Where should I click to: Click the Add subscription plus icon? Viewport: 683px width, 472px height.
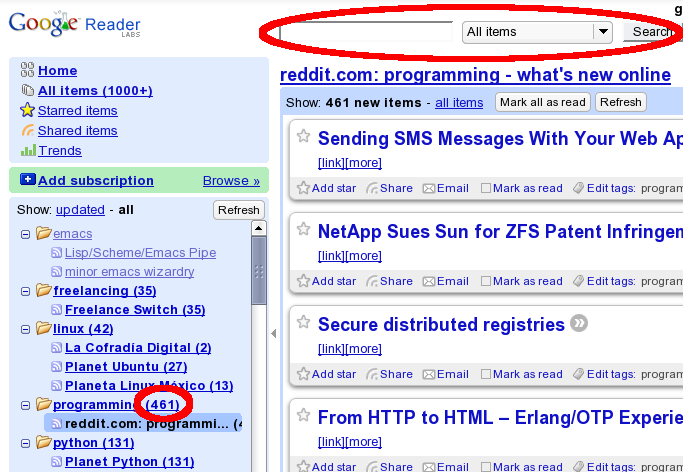(28, 179)
